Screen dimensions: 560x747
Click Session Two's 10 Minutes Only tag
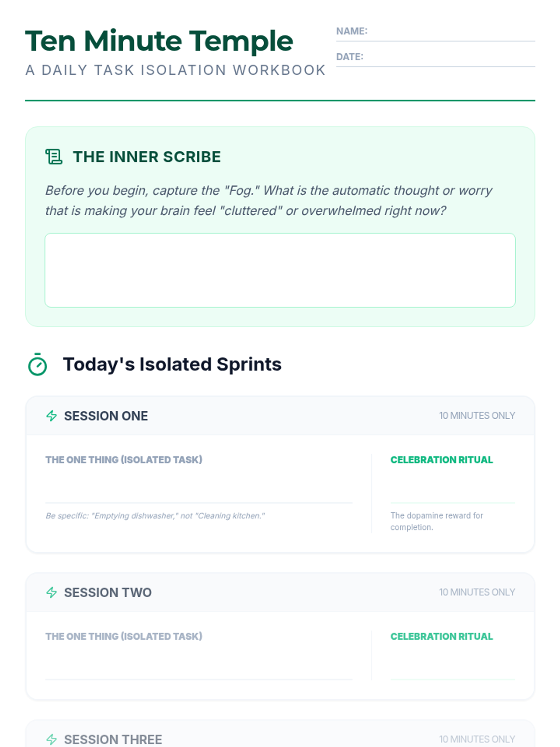[x=477, y=592]
